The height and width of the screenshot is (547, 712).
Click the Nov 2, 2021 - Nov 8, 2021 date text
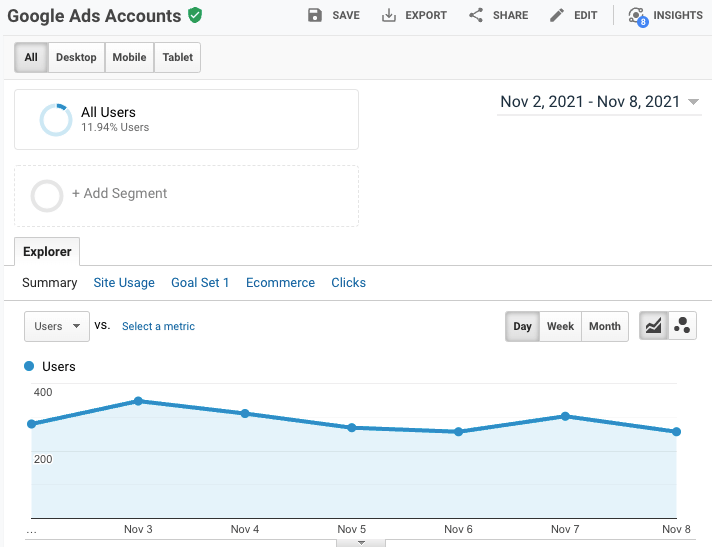590,102
